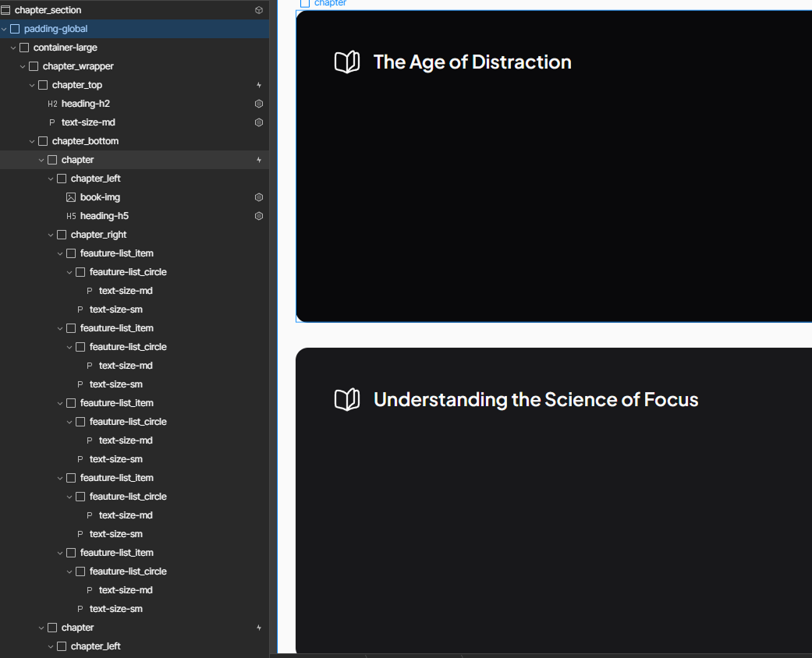Screen dimensions: 812x658
Task: Click the lightning icon on the highlighted chapter row
Action: click(259, 160)
